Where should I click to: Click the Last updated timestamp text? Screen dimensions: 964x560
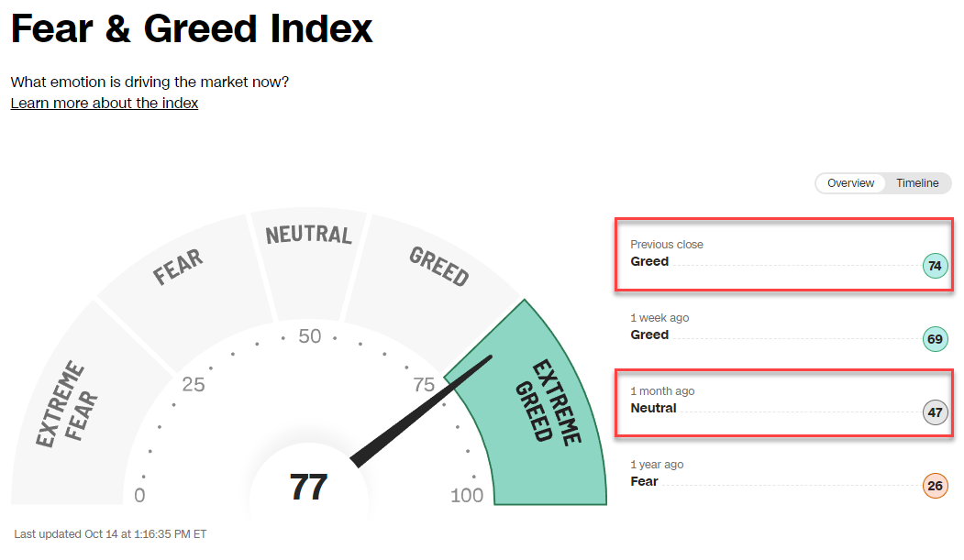(110, 533)
